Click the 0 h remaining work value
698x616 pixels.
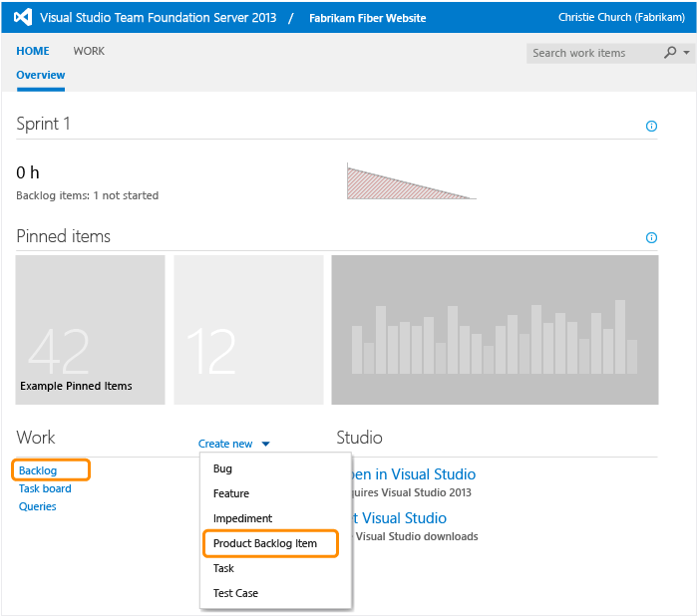click(28, 172)
